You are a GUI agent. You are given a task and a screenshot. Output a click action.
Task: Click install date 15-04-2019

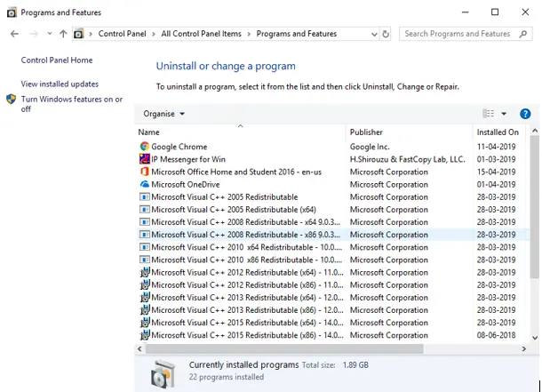click(496, 172)
